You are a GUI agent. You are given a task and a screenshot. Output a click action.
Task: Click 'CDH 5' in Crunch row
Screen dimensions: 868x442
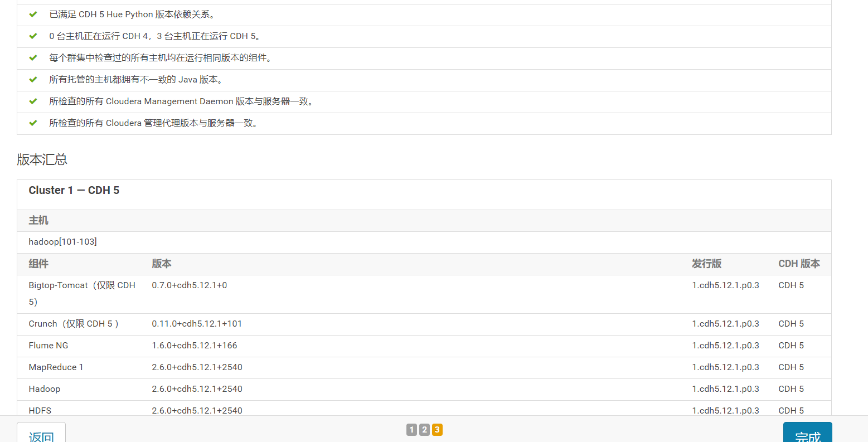tap(791, 324)
